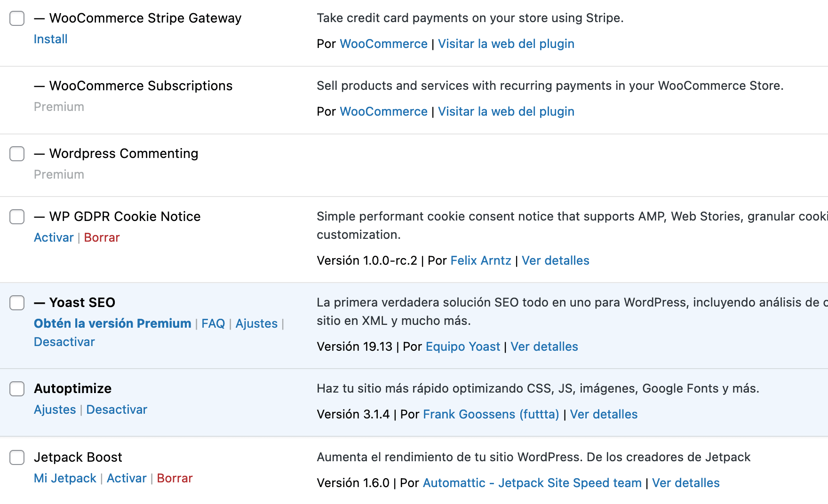View details for Autoptimize
828x504 pixels.
tap(604, 414)
